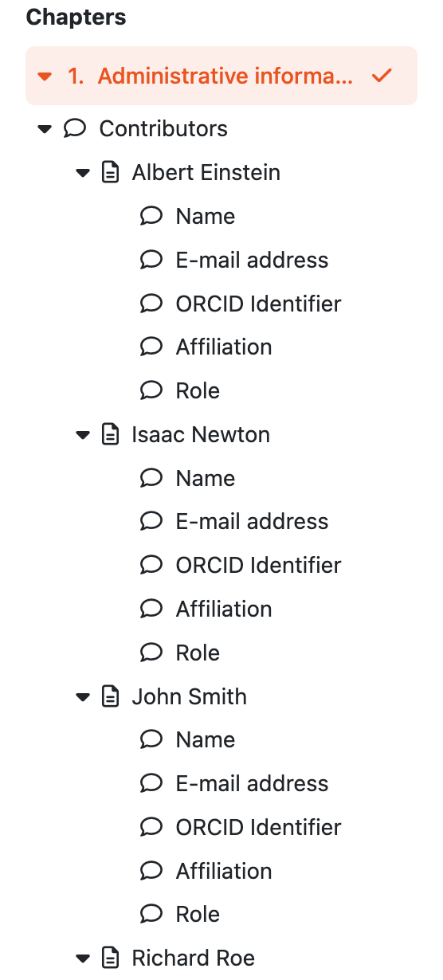Viewport: 443px width, 980px height.
Task: Click the document icon beside John Smith
Action: click(112, 696)
